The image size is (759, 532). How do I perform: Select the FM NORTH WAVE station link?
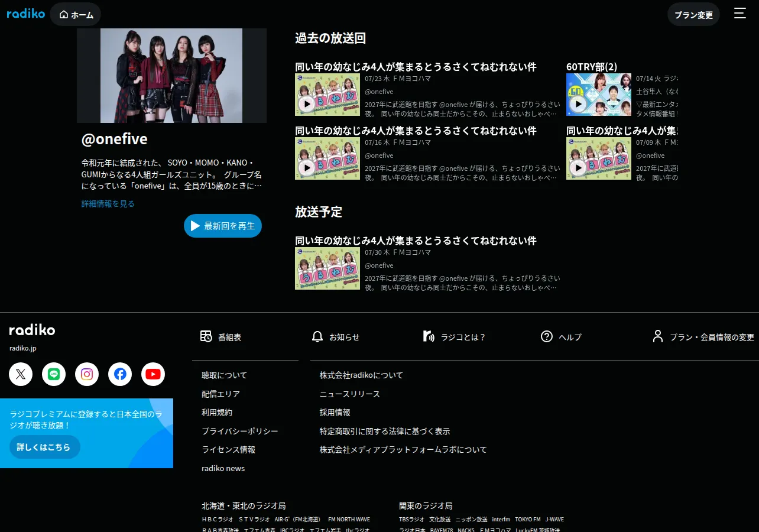click(x=349, y=520)
